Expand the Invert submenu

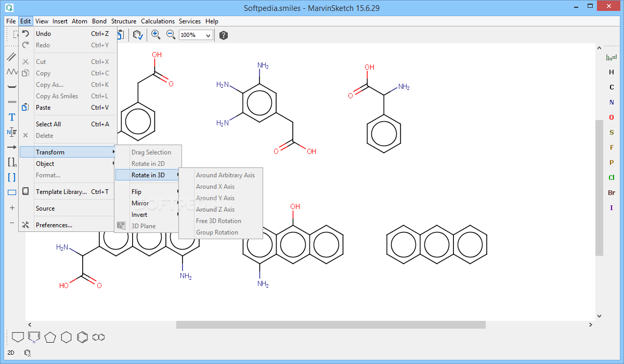coord(148,215)
